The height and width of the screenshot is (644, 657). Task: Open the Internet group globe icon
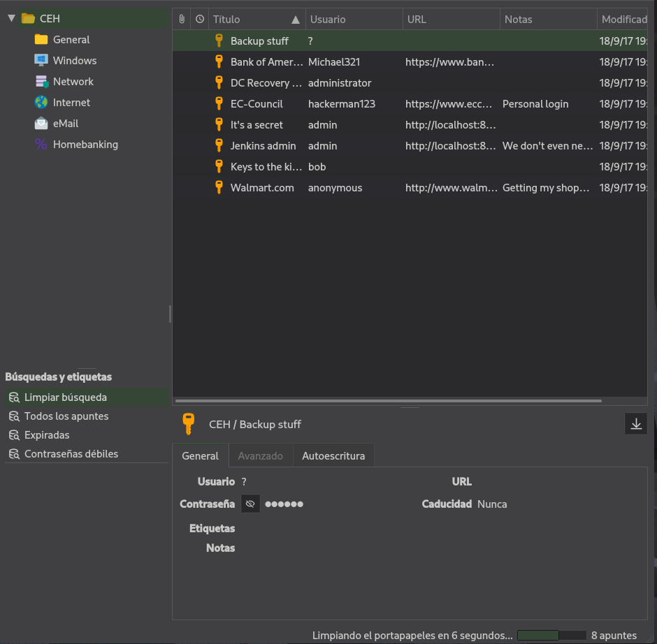[41, 102]
